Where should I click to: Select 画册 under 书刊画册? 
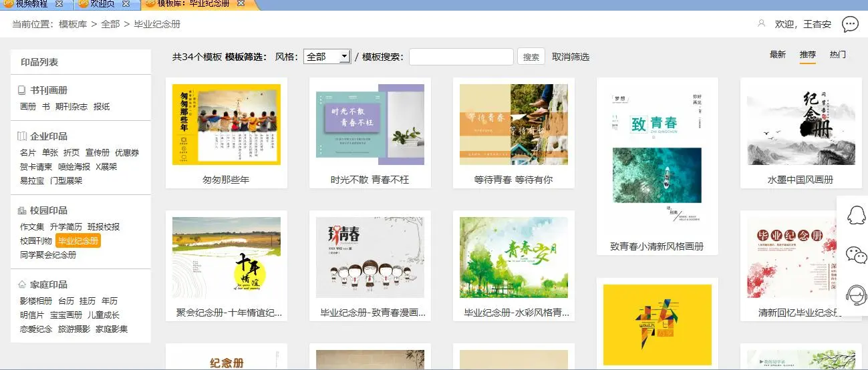click(x=28, y=107)
